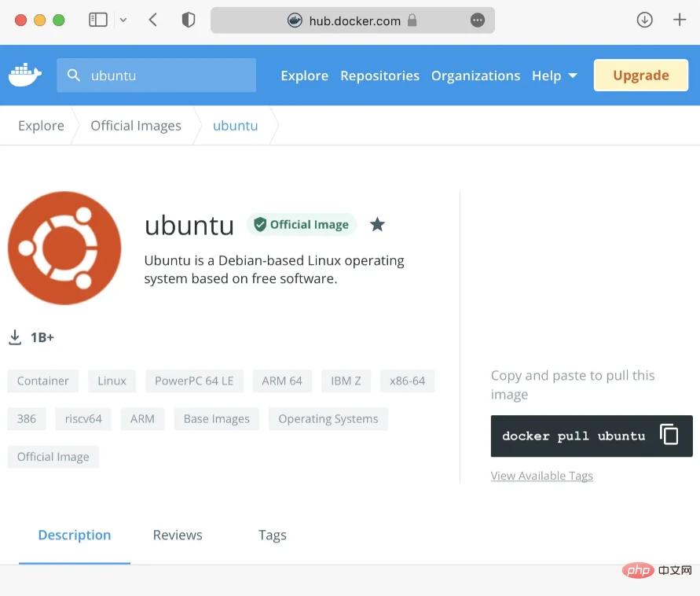The height and width of the screenshot is (596, 700).
Task: Click the 1B+ downloads text
Action: (42, 337)
